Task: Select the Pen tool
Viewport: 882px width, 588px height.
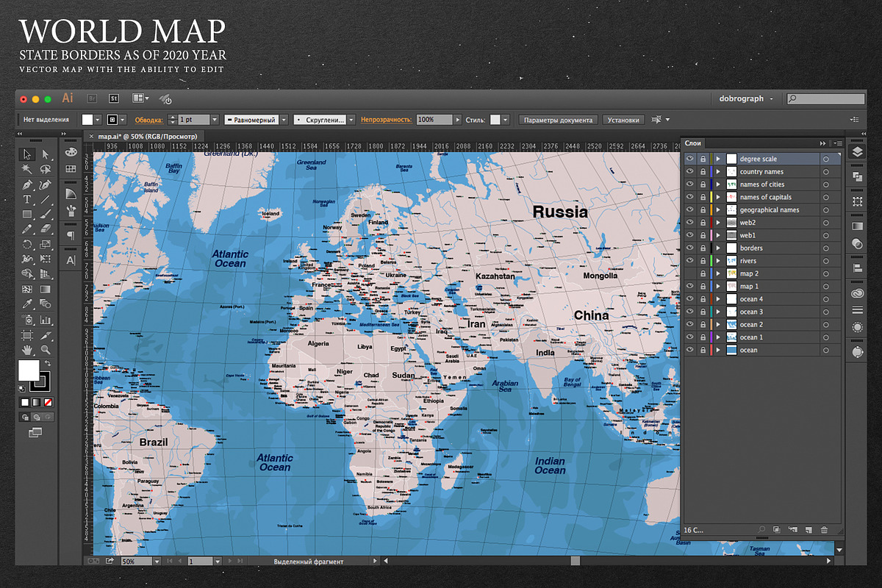Action: (x=26, y=184)
